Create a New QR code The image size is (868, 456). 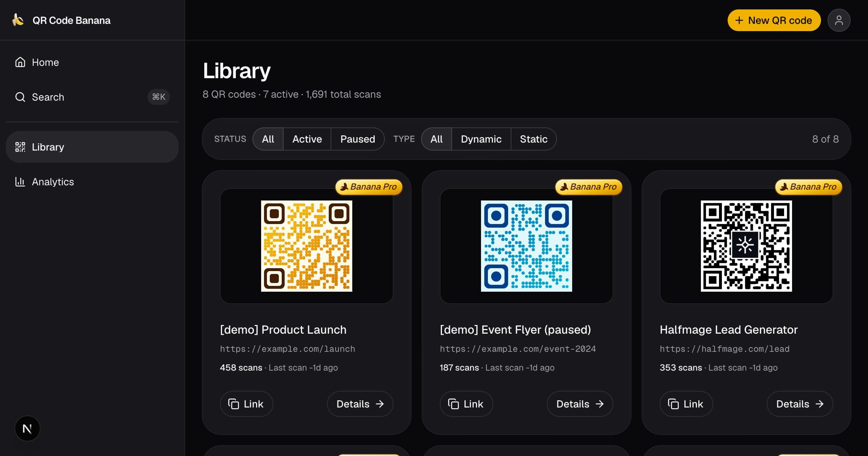[774, 20]
